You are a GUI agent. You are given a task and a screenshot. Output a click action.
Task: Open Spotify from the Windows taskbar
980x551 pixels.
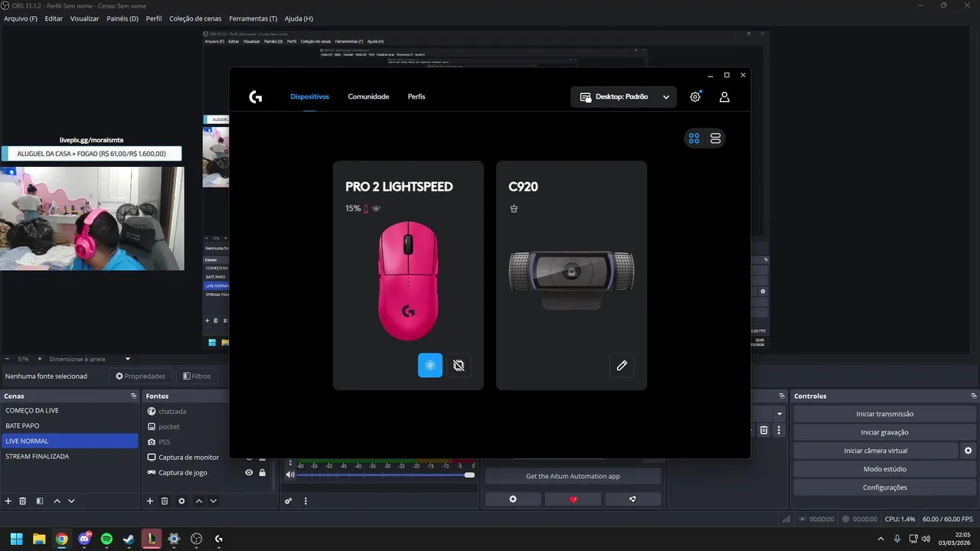click(106, 539)
